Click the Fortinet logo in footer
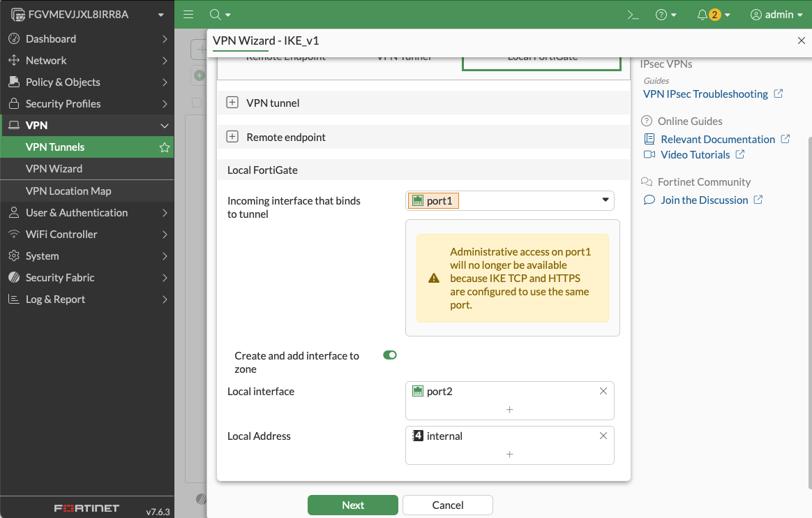 coord(87,509)
